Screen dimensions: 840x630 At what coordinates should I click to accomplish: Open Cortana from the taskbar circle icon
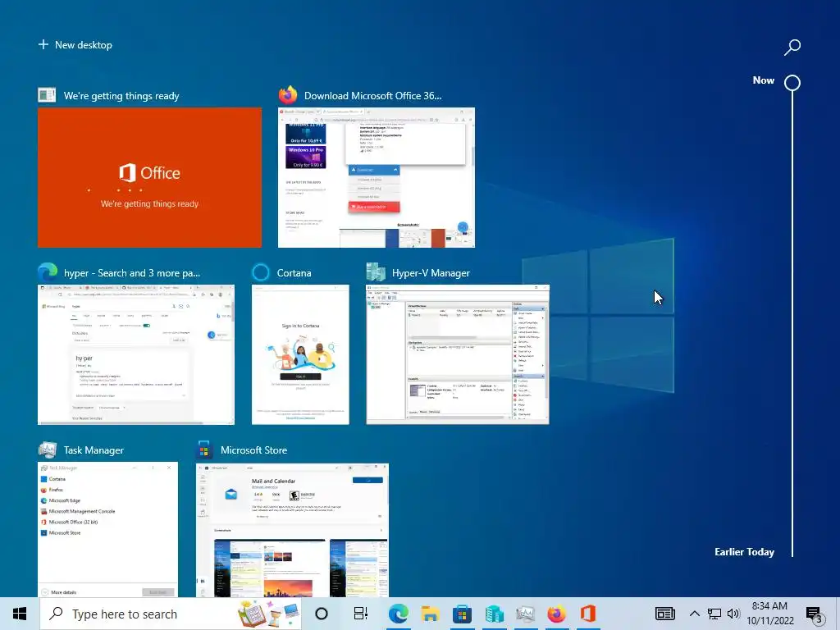pos(321,614)
